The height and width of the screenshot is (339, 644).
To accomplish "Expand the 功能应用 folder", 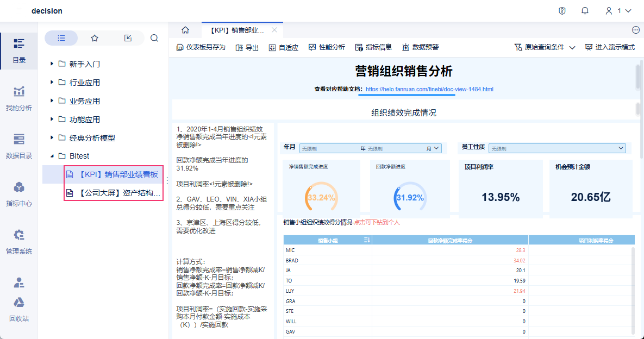I will click(x=52, y=119).
